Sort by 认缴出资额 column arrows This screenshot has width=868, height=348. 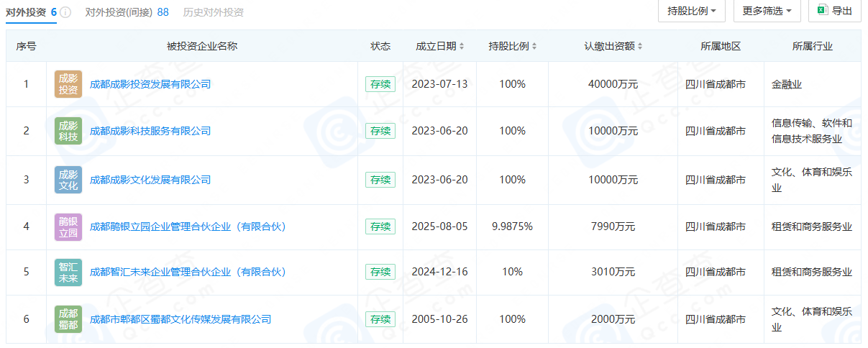point(640,46)
